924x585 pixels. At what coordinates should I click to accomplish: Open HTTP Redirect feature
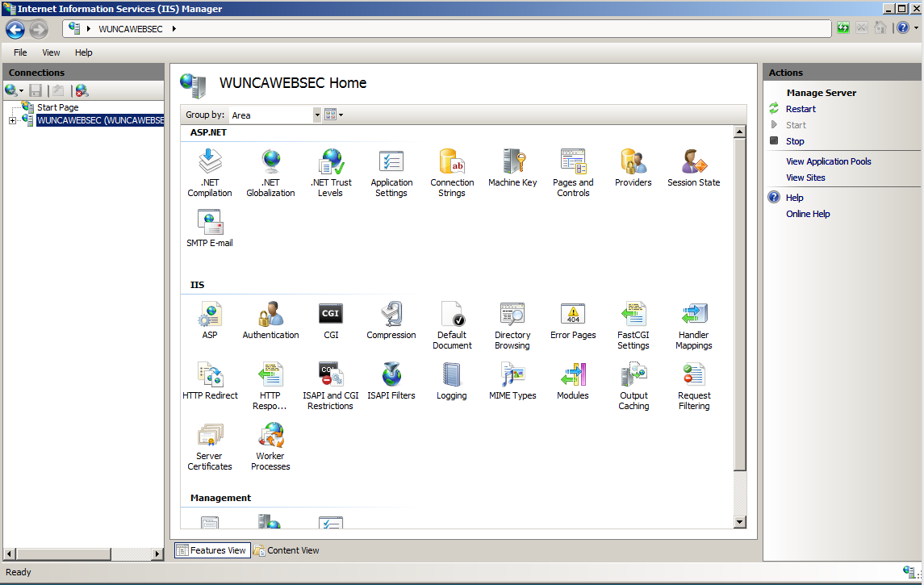point(210,381)
